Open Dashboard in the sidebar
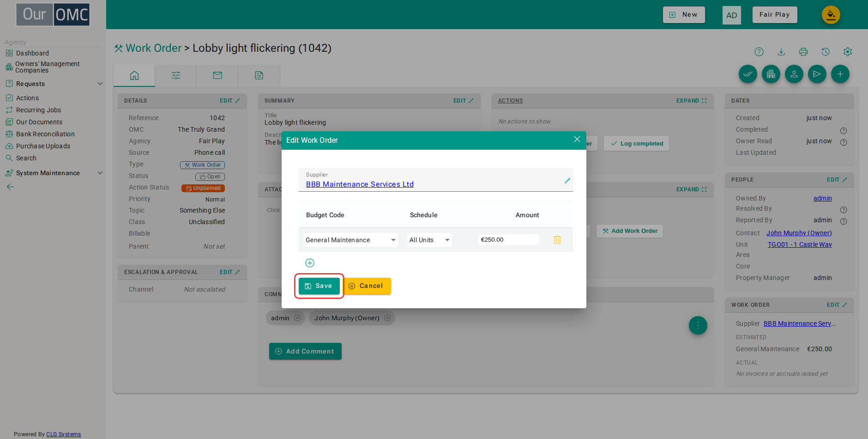The height and width of the screenshot is (439, 868). point(32,53)
